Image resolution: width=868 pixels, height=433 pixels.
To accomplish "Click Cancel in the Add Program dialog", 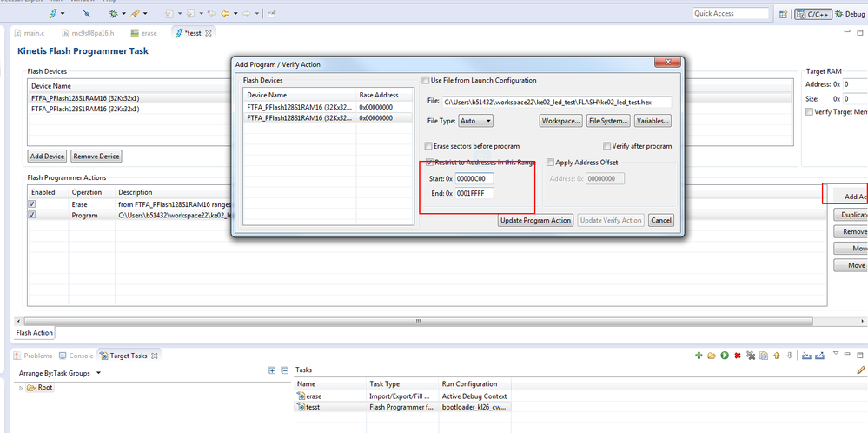I will 661,220.
